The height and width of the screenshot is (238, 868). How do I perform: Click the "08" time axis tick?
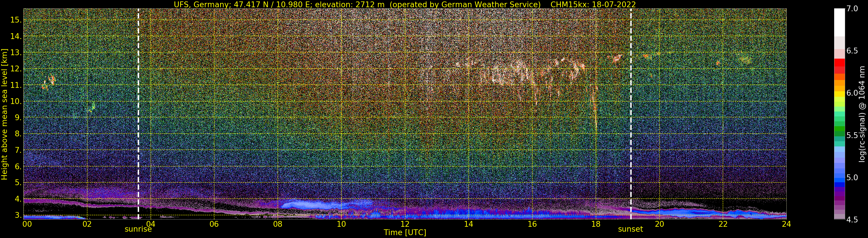pyautogui.click(x=278, y=224)
